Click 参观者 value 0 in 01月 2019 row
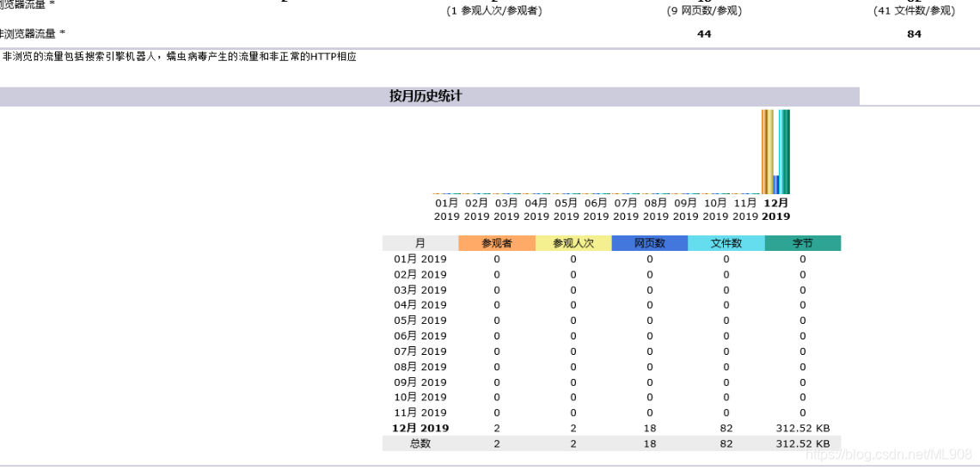980x470 pixels. [497, 259]
